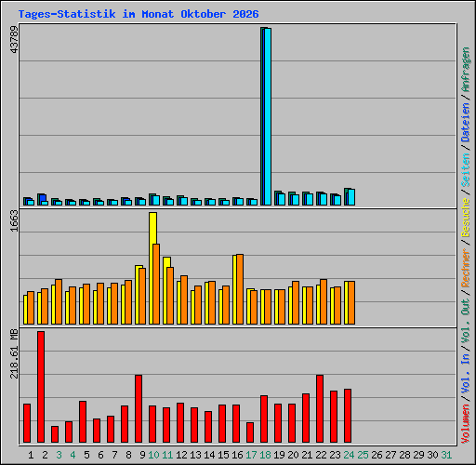Click the shortest red volume bar on day 3
The image size is (476, 465).
[55, 434]
